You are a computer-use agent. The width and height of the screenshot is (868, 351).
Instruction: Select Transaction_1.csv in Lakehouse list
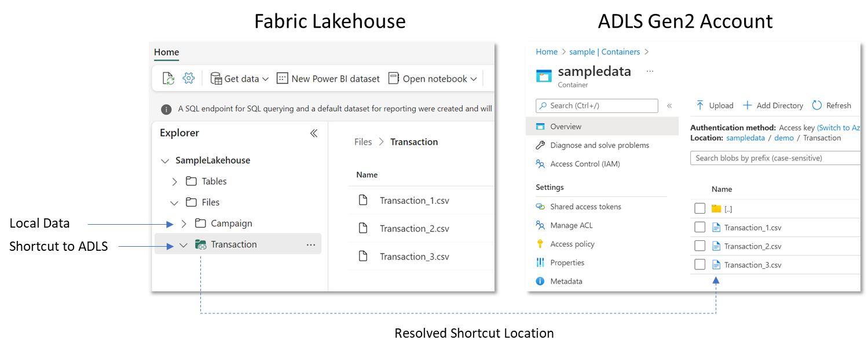(415, 200)
